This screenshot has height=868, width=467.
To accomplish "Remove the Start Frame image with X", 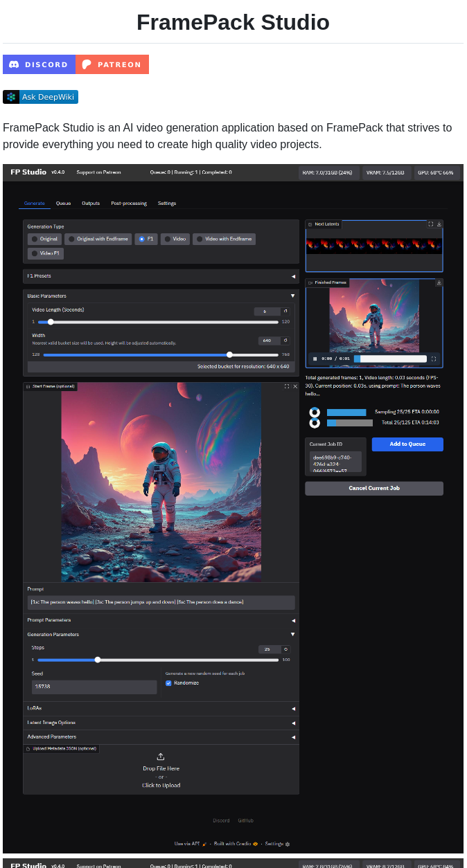I will coord(295,386).
